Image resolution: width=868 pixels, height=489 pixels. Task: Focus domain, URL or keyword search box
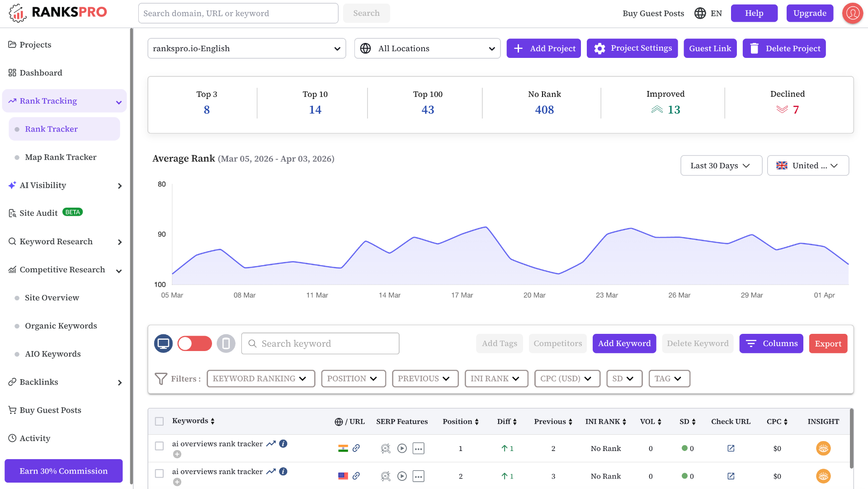238,13
